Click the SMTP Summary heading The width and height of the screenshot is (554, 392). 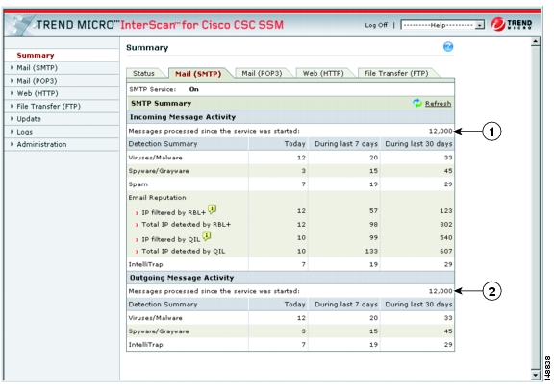click(x=162, y=104)
